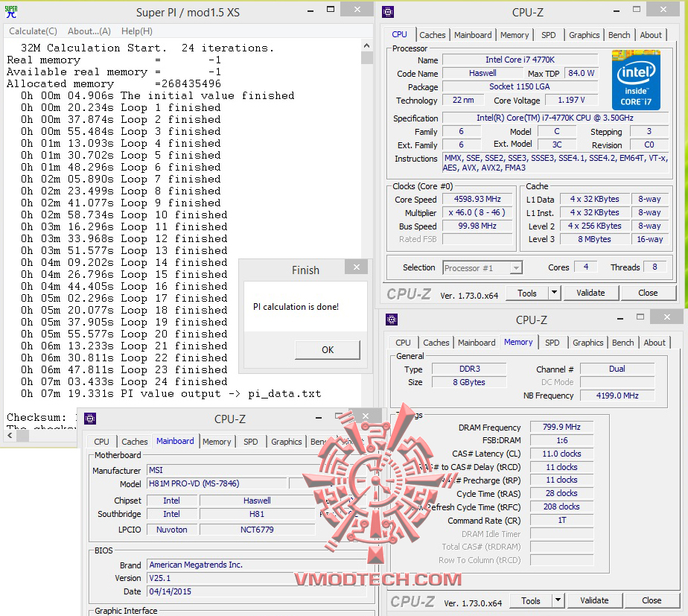
Task: Close the Finish dialog with X
Action: coord(356,267)
